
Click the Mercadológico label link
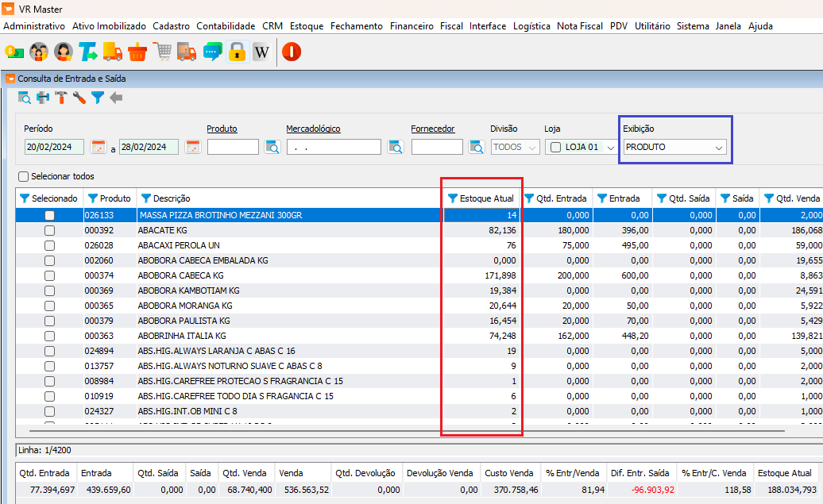point(313,129)
